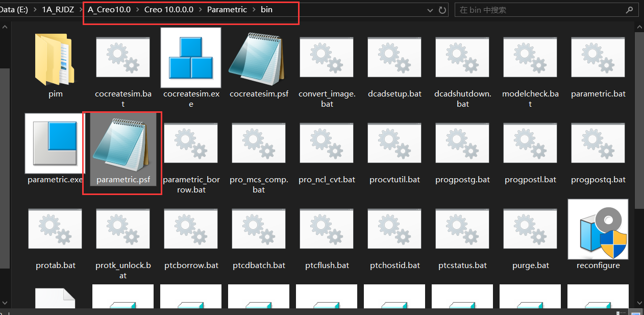Select the protab.bat file icon

pos(55,229)
